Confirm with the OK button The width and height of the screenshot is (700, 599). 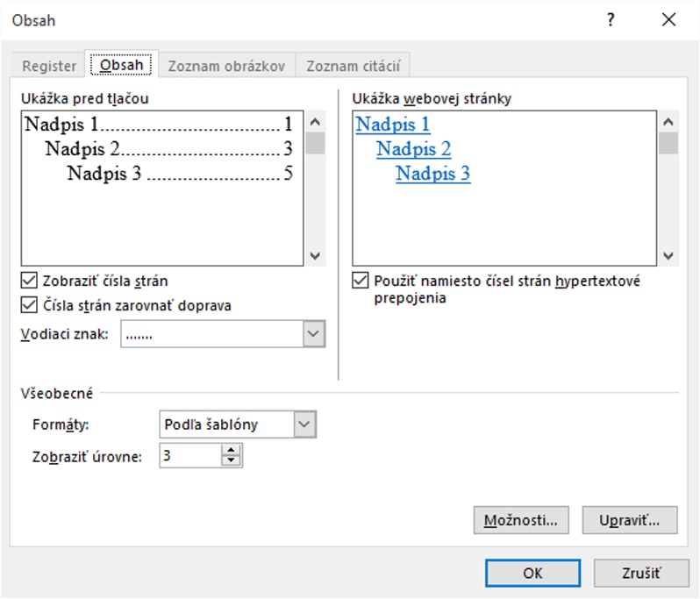pyautogui.click(x=532, y=573)
